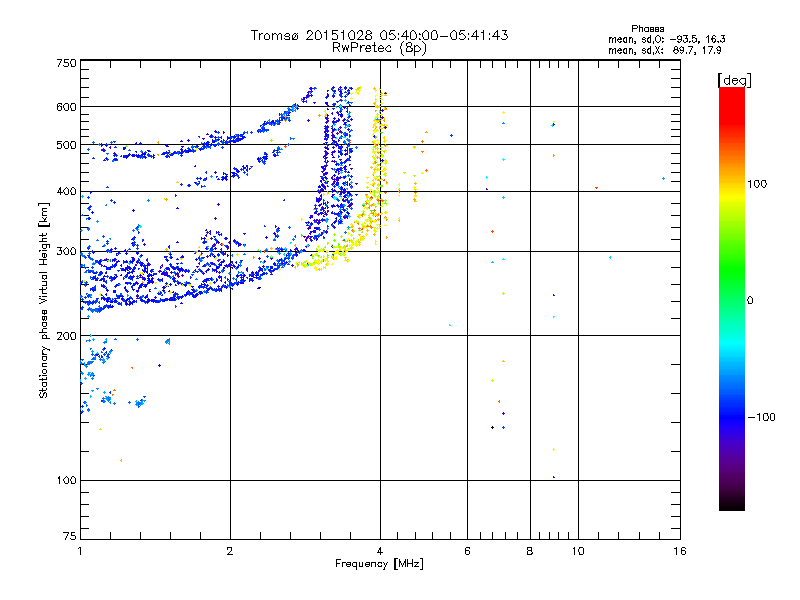Click the x-axis label '10'

(x=578, y=551)
